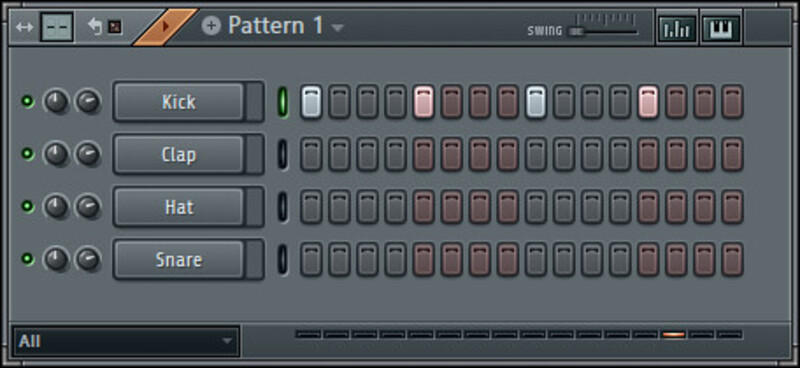Screen dimensions: 800x368
Task: Enable Clap step 1
Action: (311, 154)
